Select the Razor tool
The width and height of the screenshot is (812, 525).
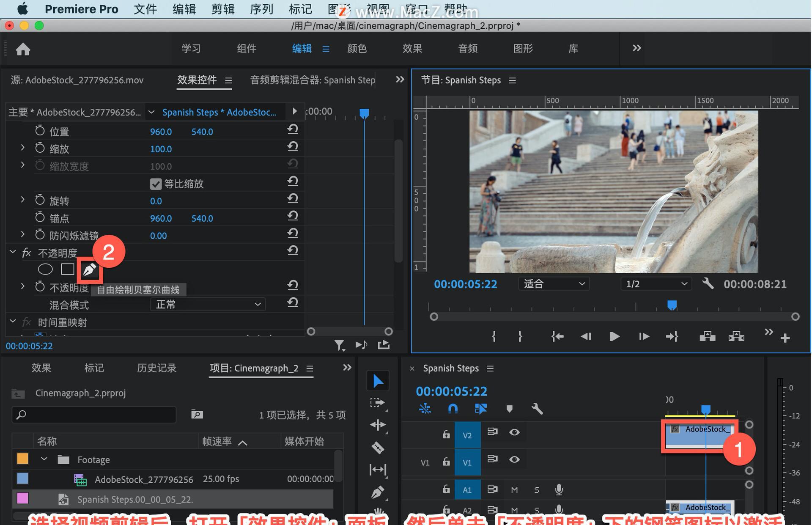pos(378,447)
